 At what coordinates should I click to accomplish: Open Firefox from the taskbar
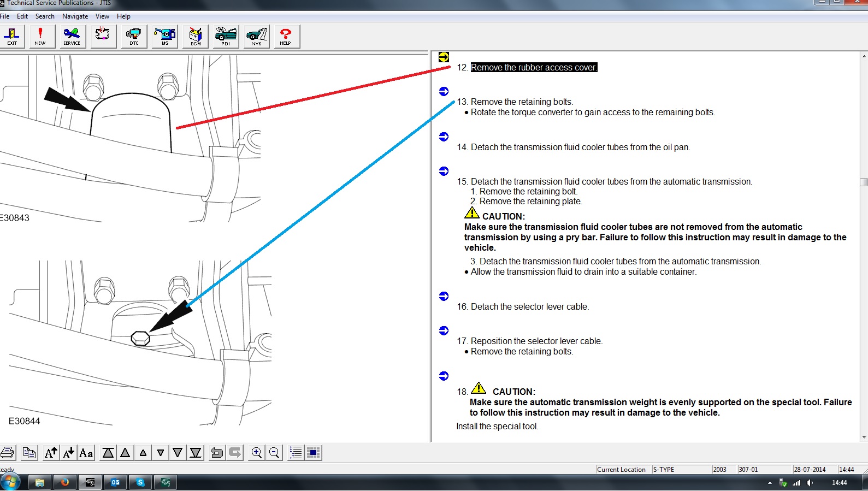coord(65,482)
